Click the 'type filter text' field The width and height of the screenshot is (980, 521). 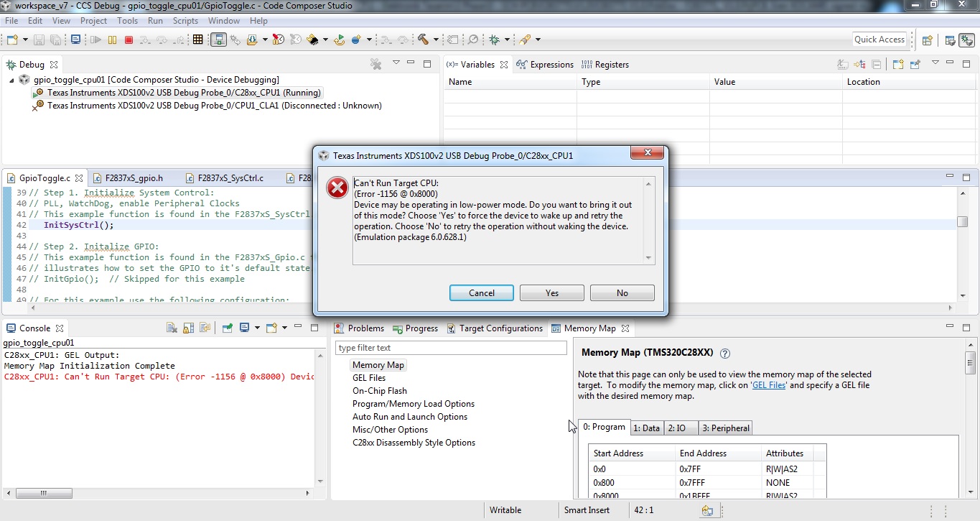click(451, 348)
